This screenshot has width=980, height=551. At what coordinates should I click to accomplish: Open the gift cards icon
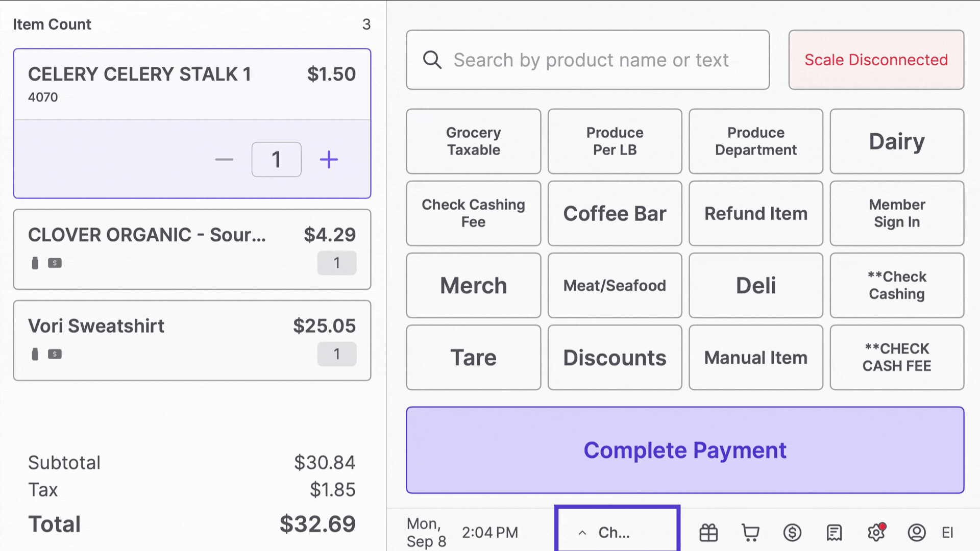coord(708,532)
